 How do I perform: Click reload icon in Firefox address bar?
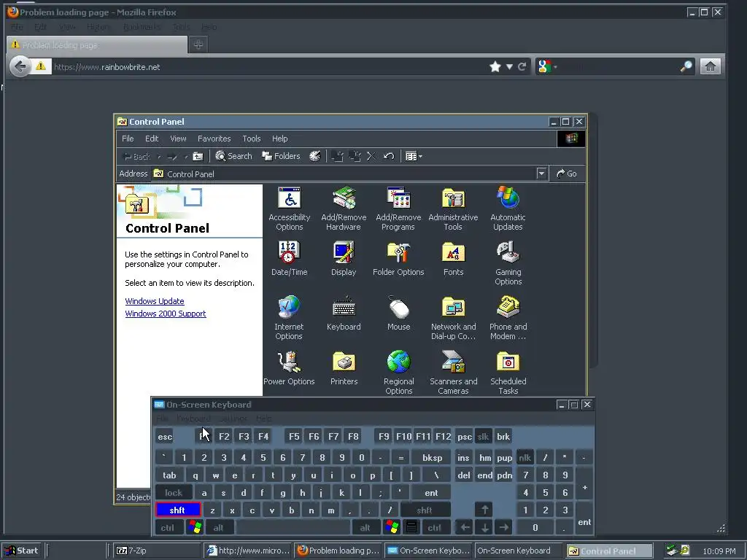point(522,66)
